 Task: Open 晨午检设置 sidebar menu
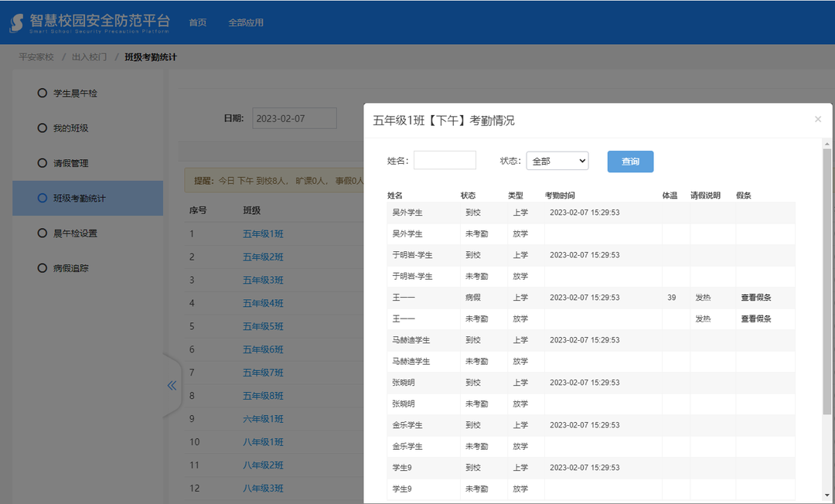(x=75, y=233)
